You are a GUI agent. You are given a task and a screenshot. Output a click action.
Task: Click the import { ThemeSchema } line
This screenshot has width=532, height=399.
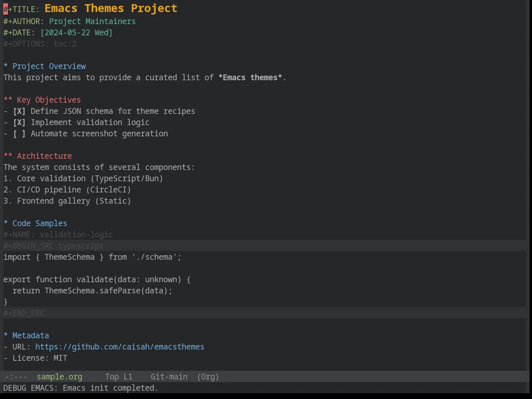(x=92, y=257)
